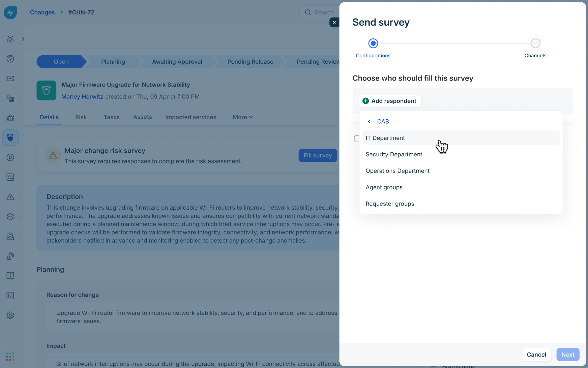Select the Pending Release status stage
This screenshot has width=588, height=368.
[250, 62]
